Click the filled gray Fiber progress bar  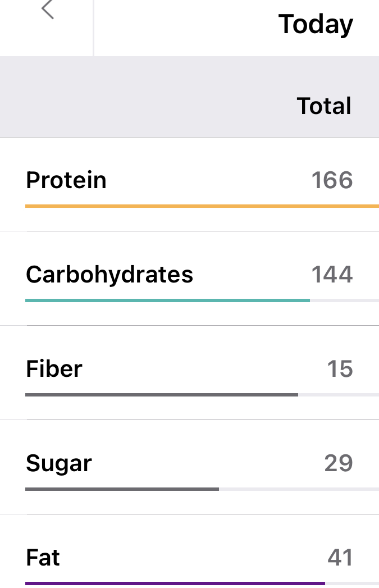pos(162,395)
